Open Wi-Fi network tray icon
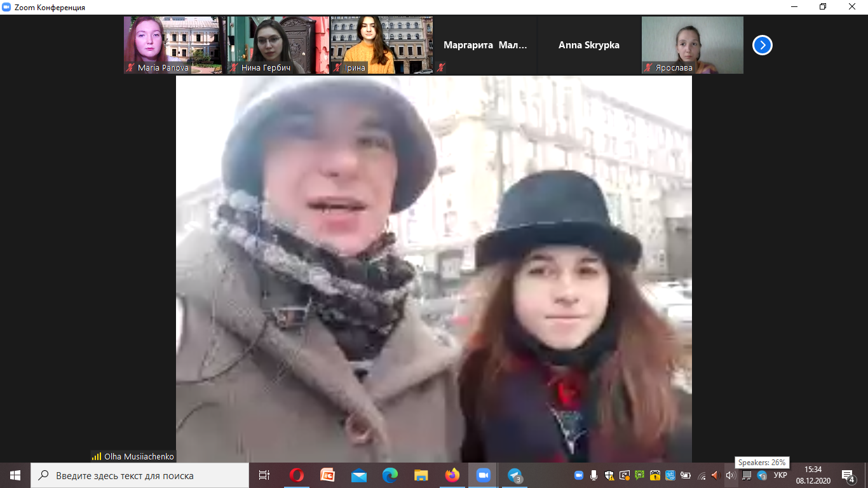Screen dimensions: 868x488 click(702, 475)
